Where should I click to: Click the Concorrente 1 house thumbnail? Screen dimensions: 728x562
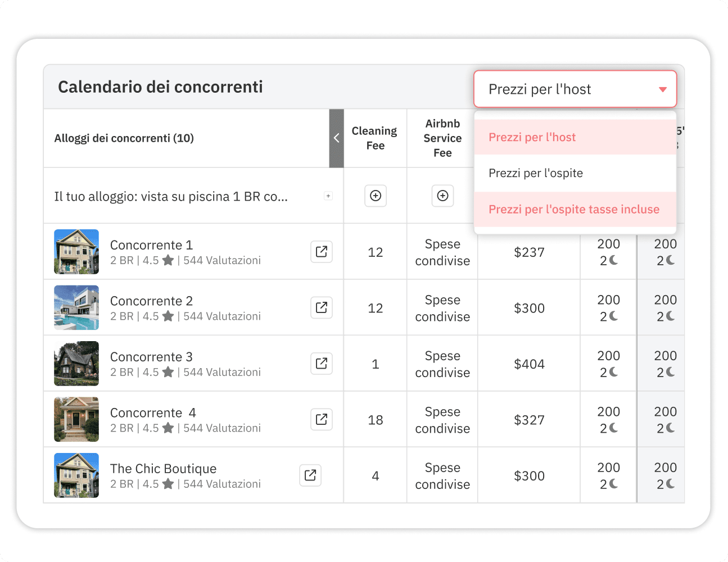(x=76, y=252)
